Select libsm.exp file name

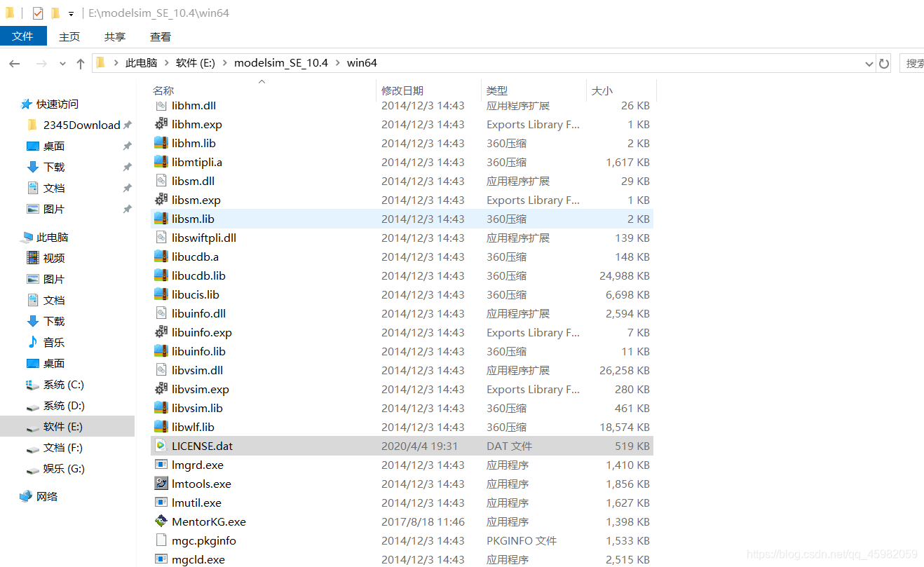click(196, 200)
